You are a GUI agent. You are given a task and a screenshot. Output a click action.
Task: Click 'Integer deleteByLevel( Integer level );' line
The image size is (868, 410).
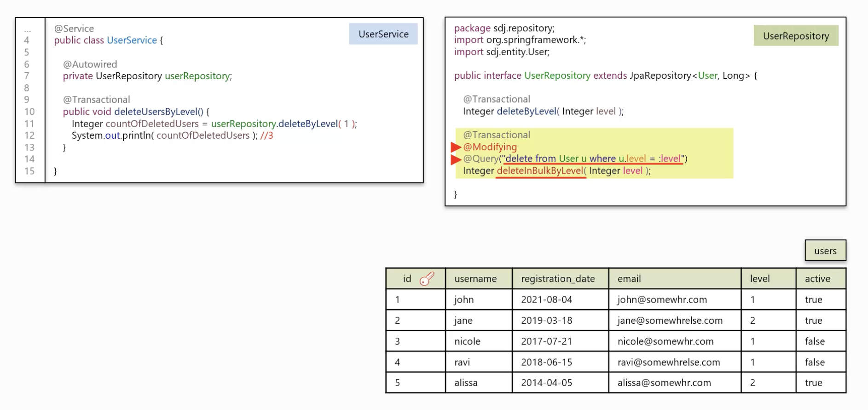pyautogui.click(x=543, y=111)
